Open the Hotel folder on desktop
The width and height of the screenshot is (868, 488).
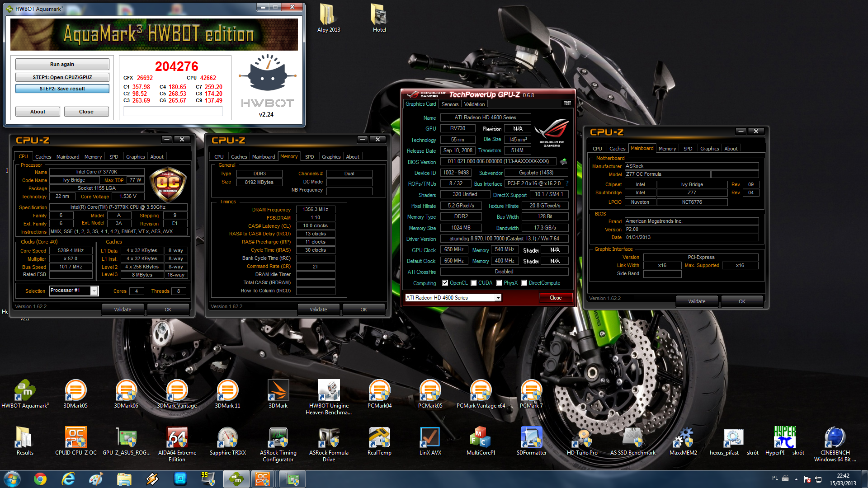(379, 18)
